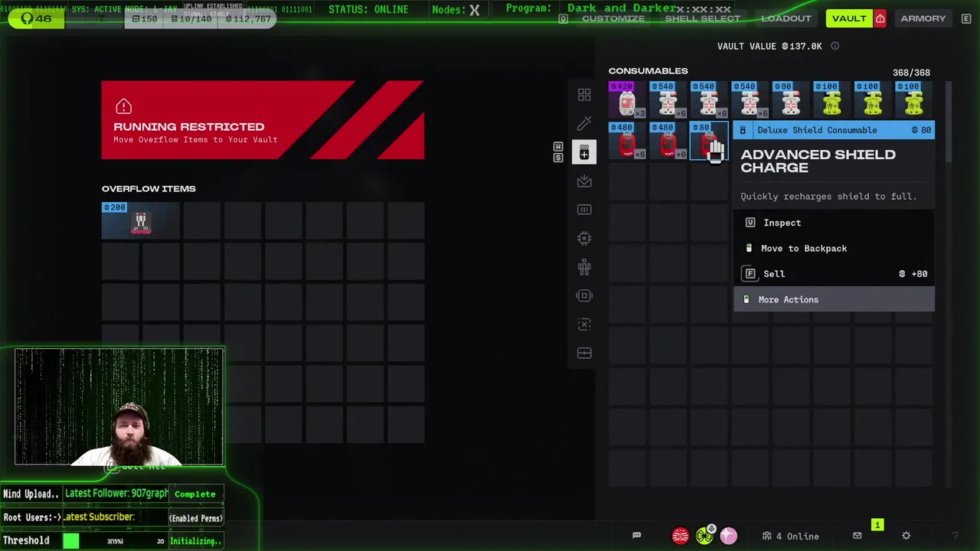Click the 4 Online friends button
Image resolution: width=980 pixels, height=551 pixels.
coord(791,536)
